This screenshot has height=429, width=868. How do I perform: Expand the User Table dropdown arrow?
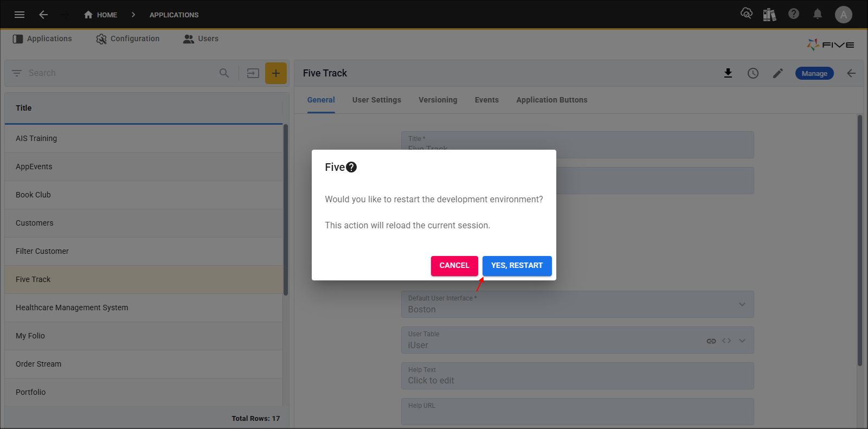[x=742, y=341]
